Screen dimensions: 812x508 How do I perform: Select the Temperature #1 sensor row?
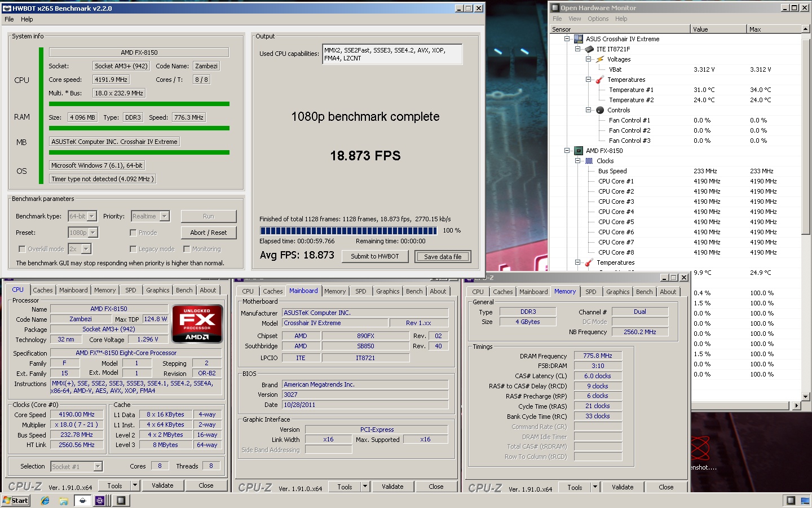(x=676, y=90)
